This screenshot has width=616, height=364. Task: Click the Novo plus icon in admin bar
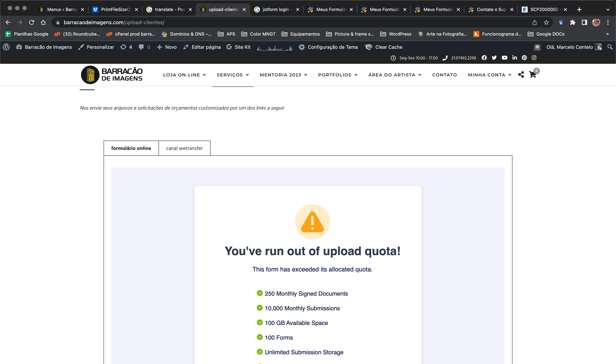(x=160, y=47)
